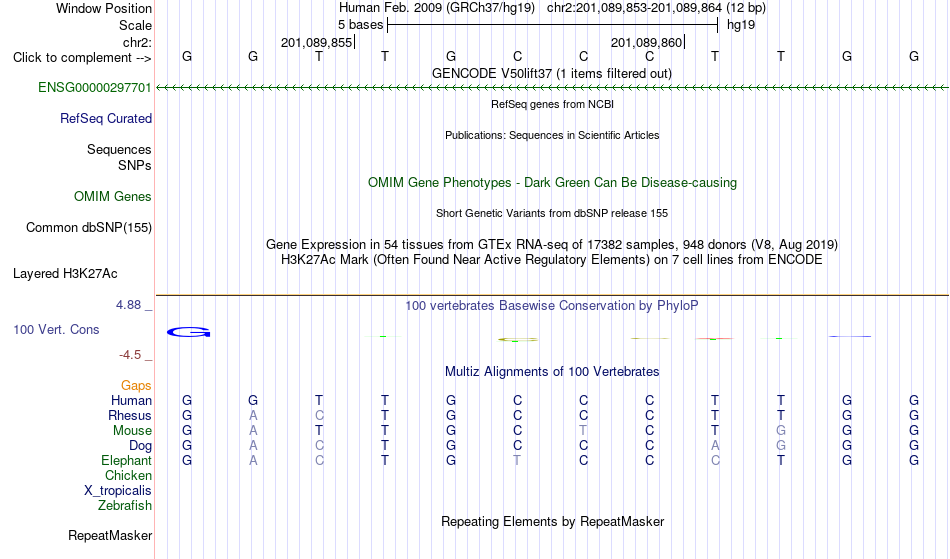
Task: Click the Dog A base under 201,089,860
Action: [x=715, y=445]
